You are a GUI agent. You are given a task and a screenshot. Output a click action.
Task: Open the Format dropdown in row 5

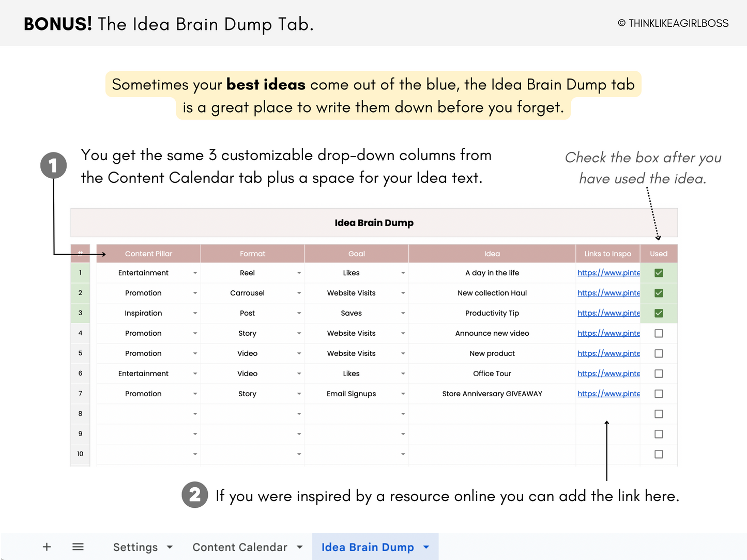(x=299, y=353)
